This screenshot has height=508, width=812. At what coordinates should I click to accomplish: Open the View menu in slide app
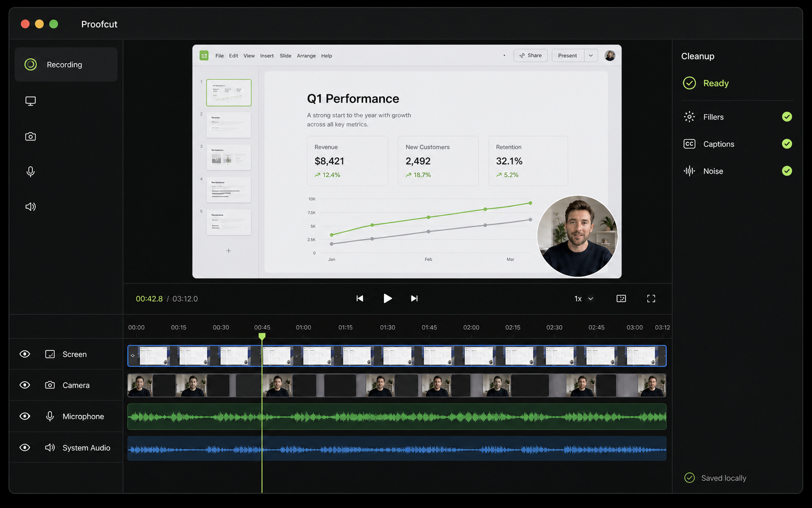point(249,56)
